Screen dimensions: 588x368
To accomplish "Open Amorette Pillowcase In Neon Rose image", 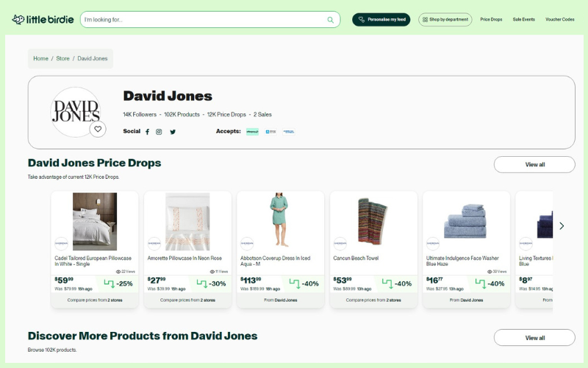I will click(187, 222).
